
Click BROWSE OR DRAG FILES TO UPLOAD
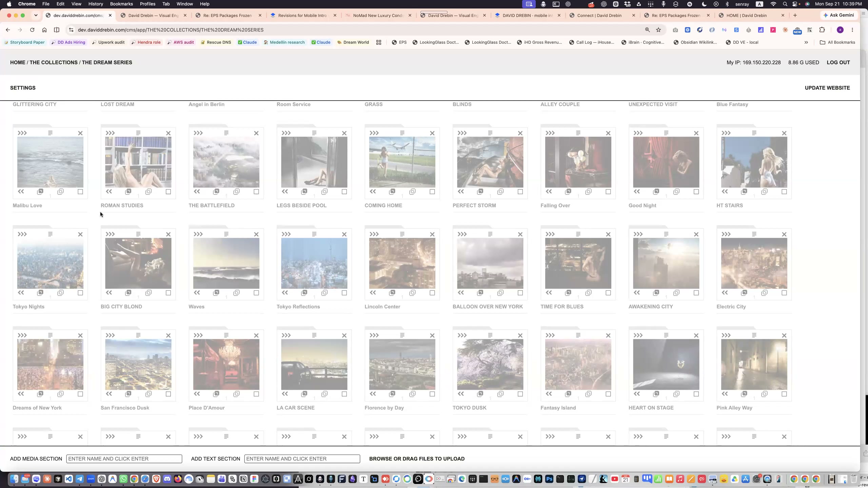pyautogui.click(x=417, y=459)
